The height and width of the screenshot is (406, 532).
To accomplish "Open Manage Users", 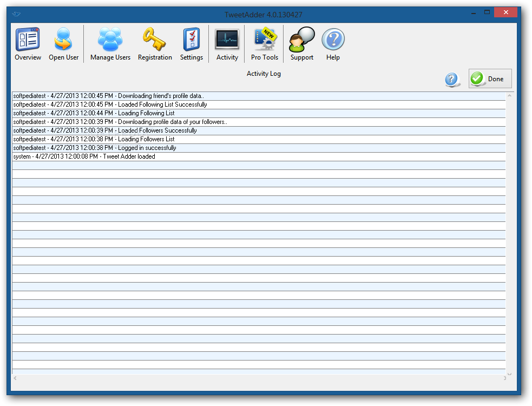I will (x=110, y=44).
